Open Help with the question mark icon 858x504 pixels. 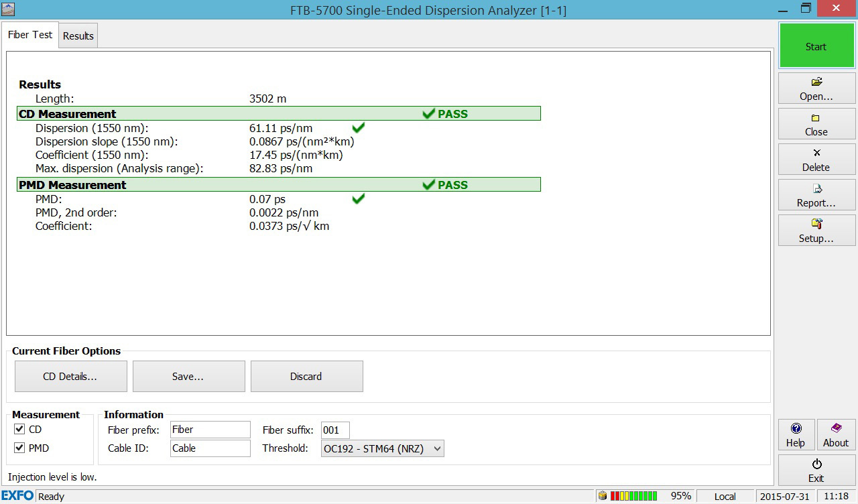(796, 435)
